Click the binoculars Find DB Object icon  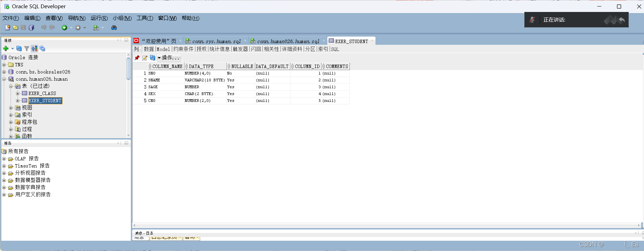pos(114,28)
